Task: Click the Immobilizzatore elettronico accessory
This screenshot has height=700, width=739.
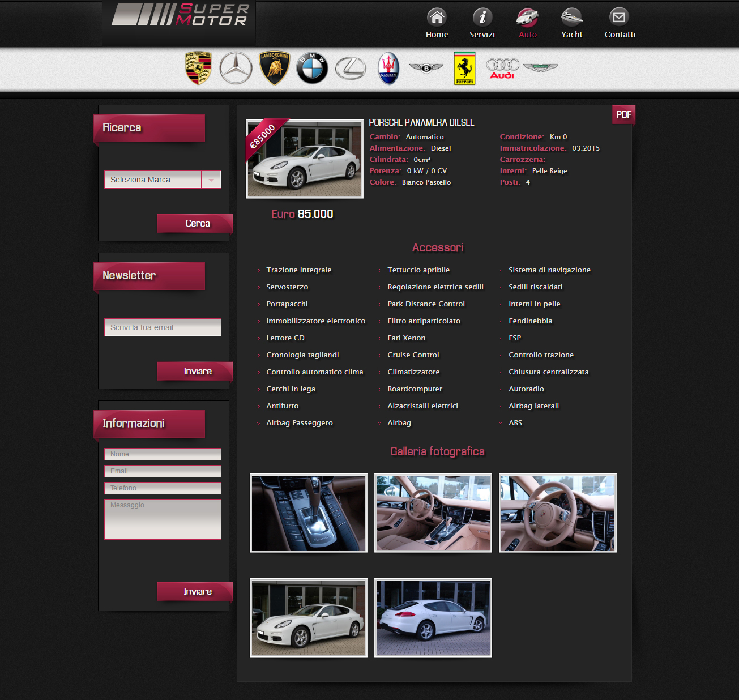Action: [x=316, y=321]
